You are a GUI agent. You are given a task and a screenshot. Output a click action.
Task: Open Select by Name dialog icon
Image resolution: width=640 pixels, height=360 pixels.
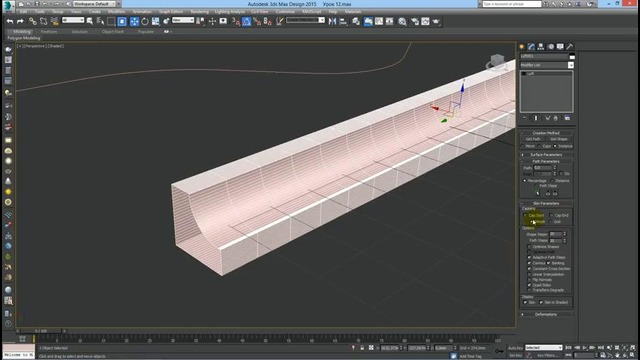[x=100, y=21]
